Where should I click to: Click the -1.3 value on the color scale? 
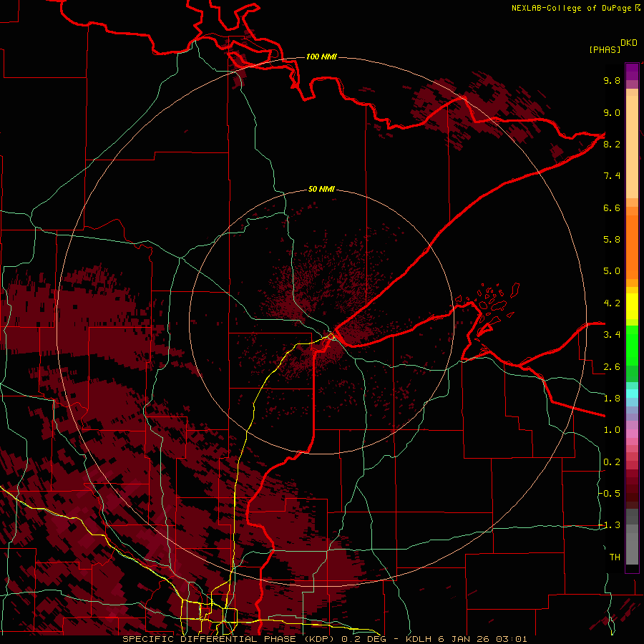(x=609, y=525)
